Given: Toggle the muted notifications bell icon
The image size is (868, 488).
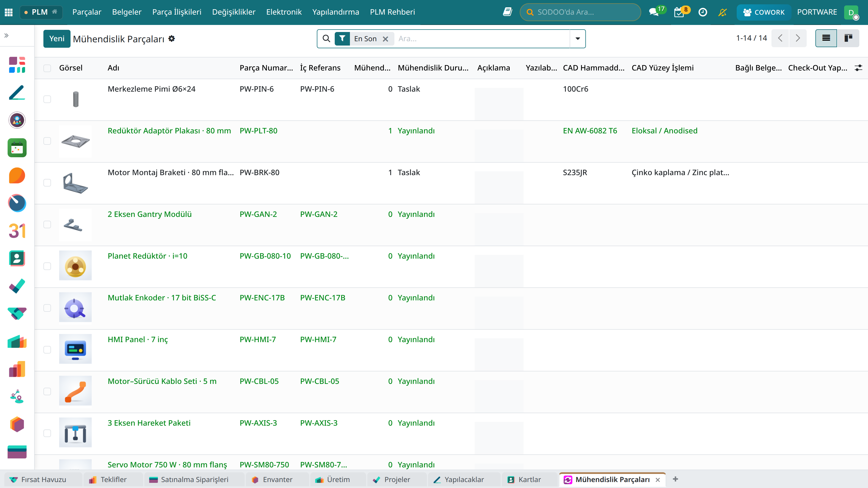Looking at the screenshot, I should coord(722,12).
